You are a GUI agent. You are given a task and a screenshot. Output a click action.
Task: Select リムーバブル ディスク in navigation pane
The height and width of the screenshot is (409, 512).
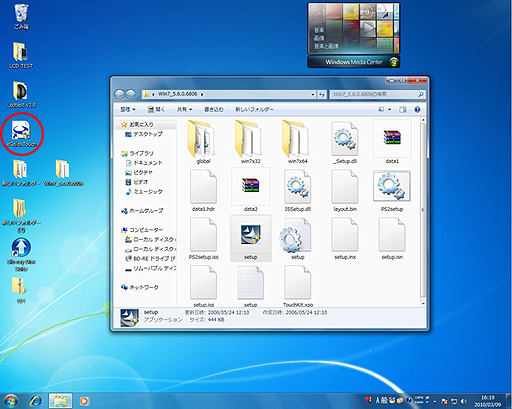tap(150, 268)
